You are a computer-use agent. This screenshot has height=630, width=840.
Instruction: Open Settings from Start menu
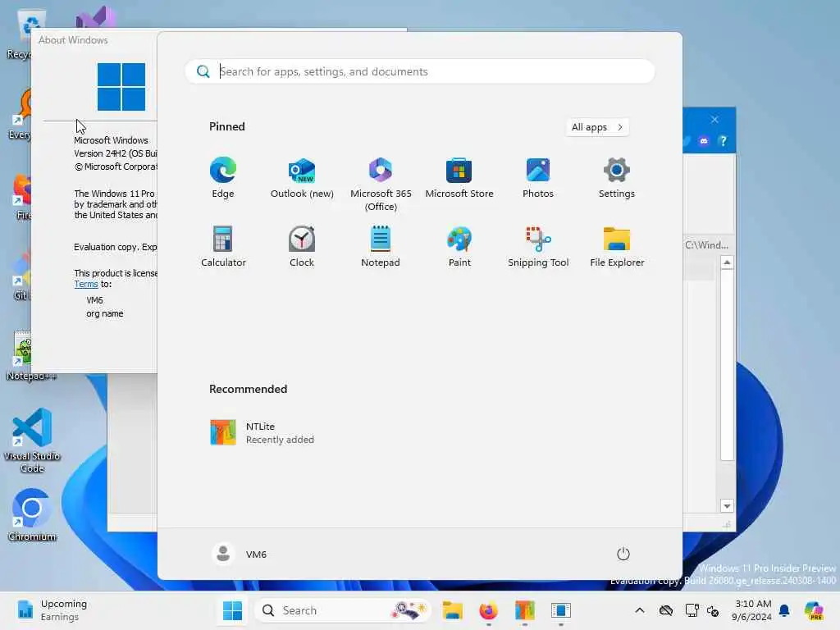tap(617, 178)
